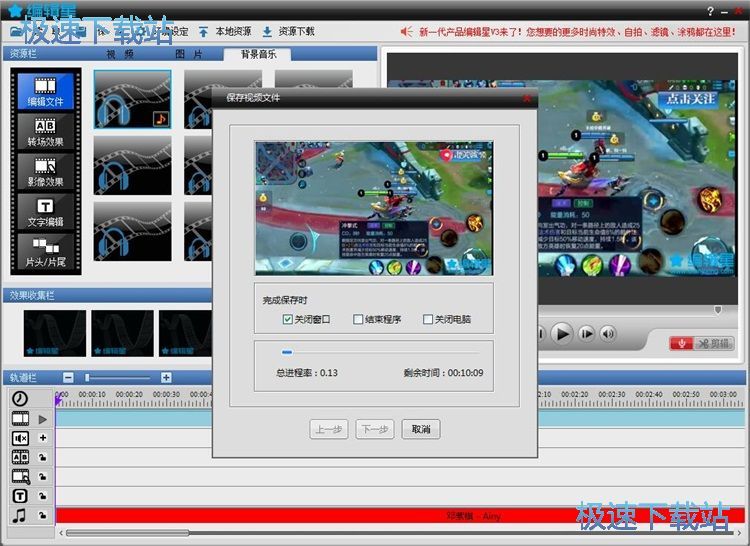Click the video preview in save dialog
The width and height of the screenshot is (750, 546).
[374, 208]
